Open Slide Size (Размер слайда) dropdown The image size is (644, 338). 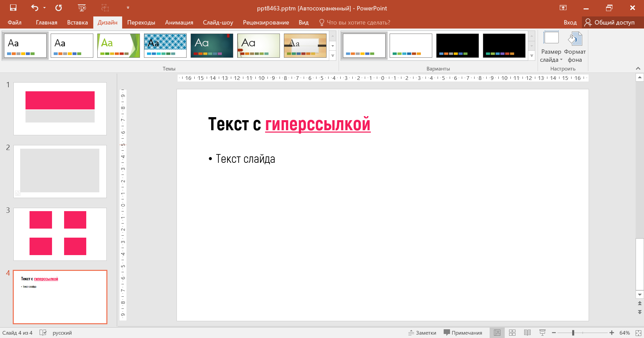click(551, 47)
